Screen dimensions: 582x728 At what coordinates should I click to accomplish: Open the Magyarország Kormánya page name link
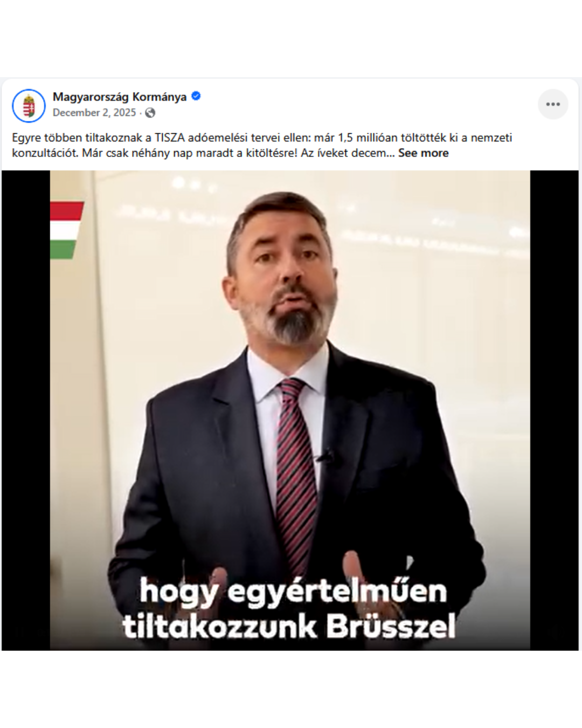click(x=120, y=97)
